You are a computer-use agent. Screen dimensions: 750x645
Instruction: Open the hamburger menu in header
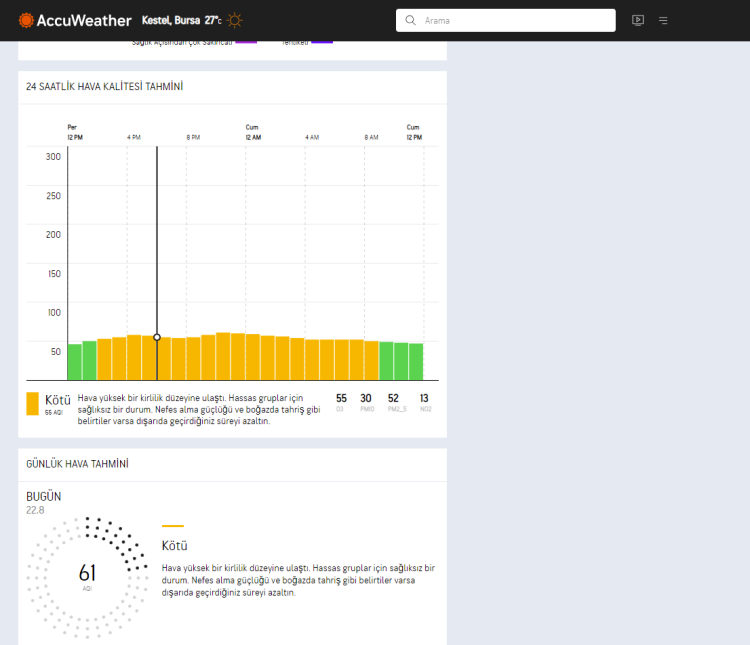click(x=663, y=20)
